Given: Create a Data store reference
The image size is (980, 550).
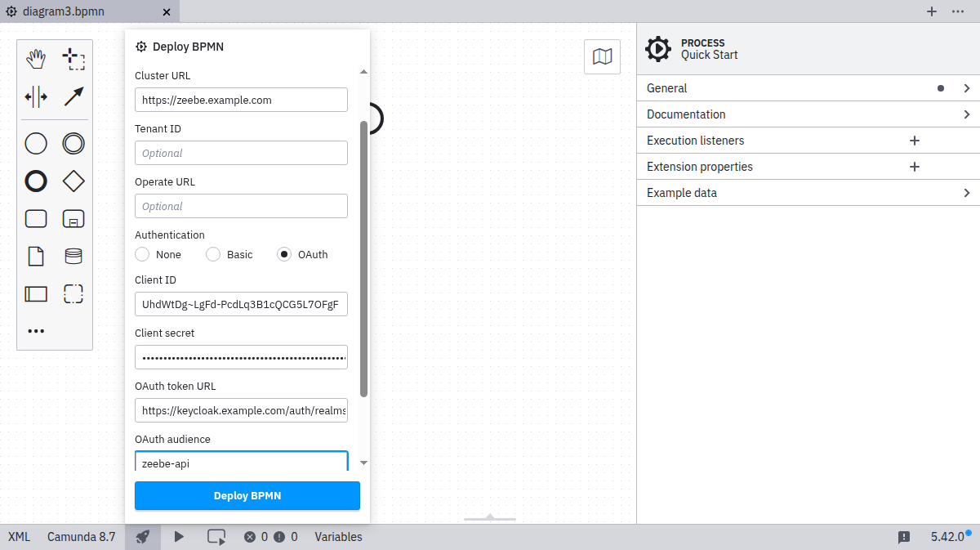Looking at the screenshot, I should click(73, 256).
